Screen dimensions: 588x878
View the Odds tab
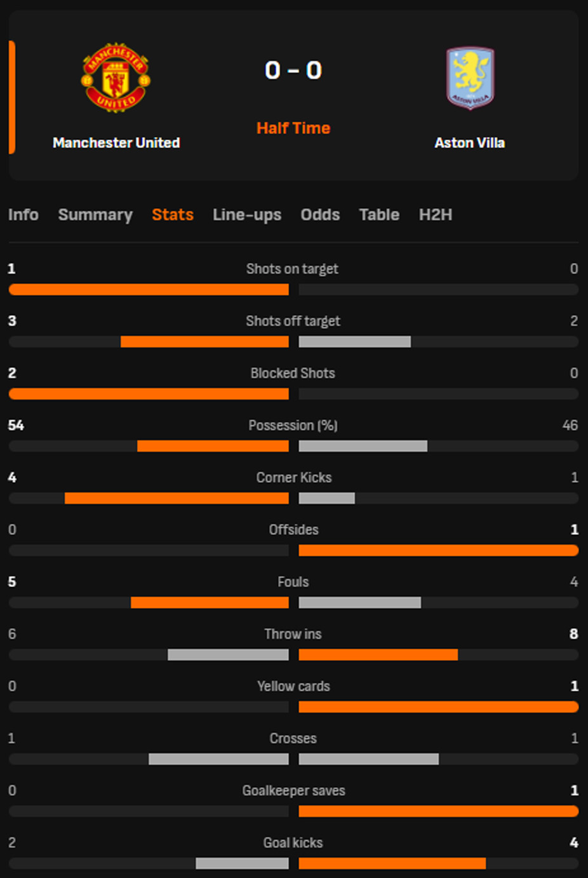320,215
